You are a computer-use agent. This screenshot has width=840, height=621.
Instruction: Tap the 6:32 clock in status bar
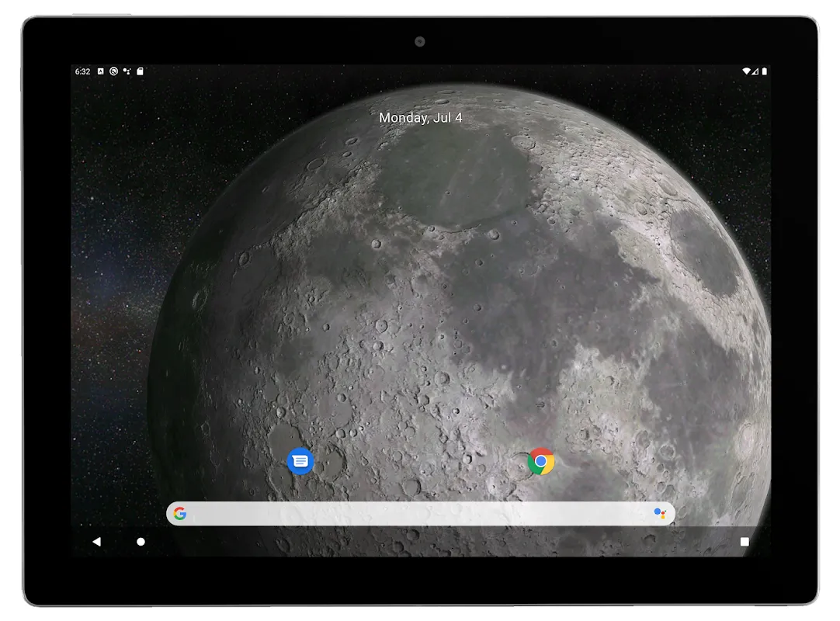[x=82, y=71]
